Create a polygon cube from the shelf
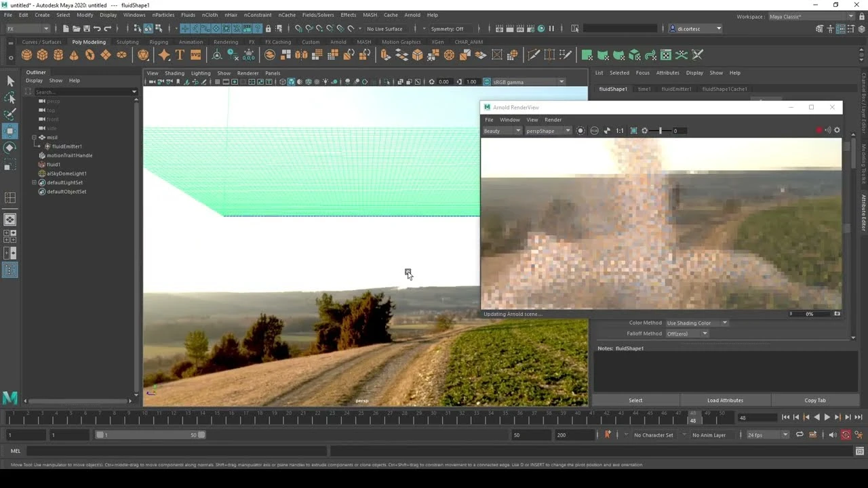Screen dimensions: 868x488 (42, 55)
